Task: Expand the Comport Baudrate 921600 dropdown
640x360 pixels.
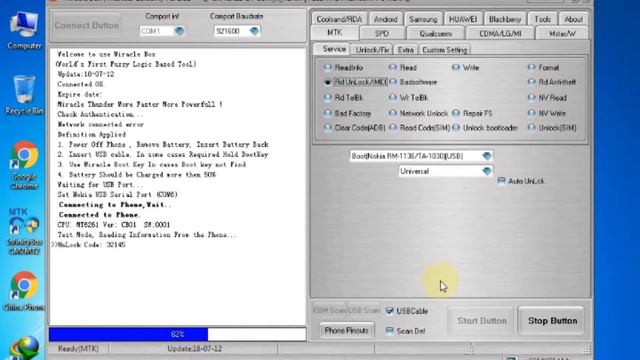Action: pos(254,31)
